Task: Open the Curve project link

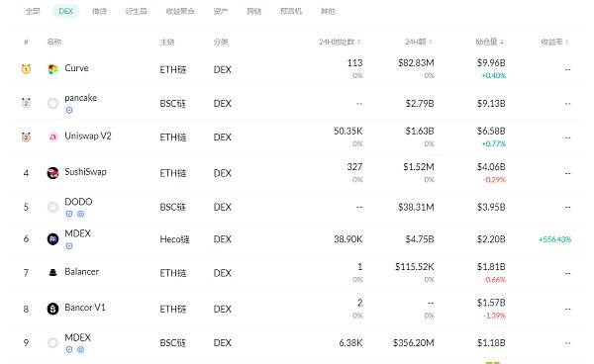Action: pyautogui.click(x=76, y=68)
